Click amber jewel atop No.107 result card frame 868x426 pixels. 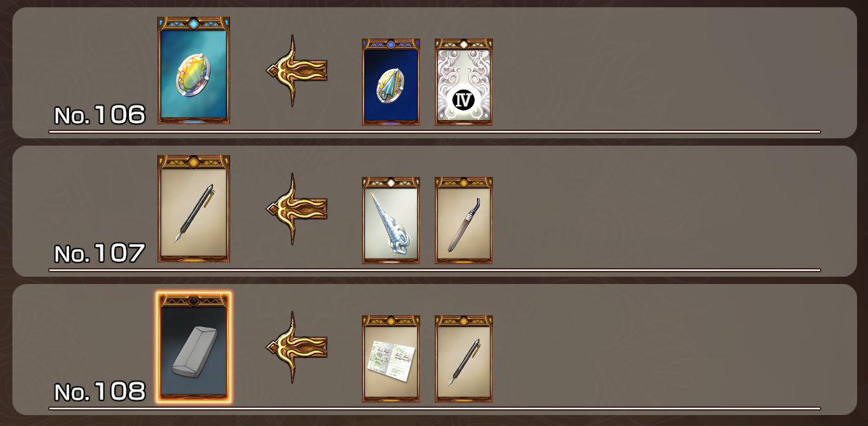[x=194, y=162]
